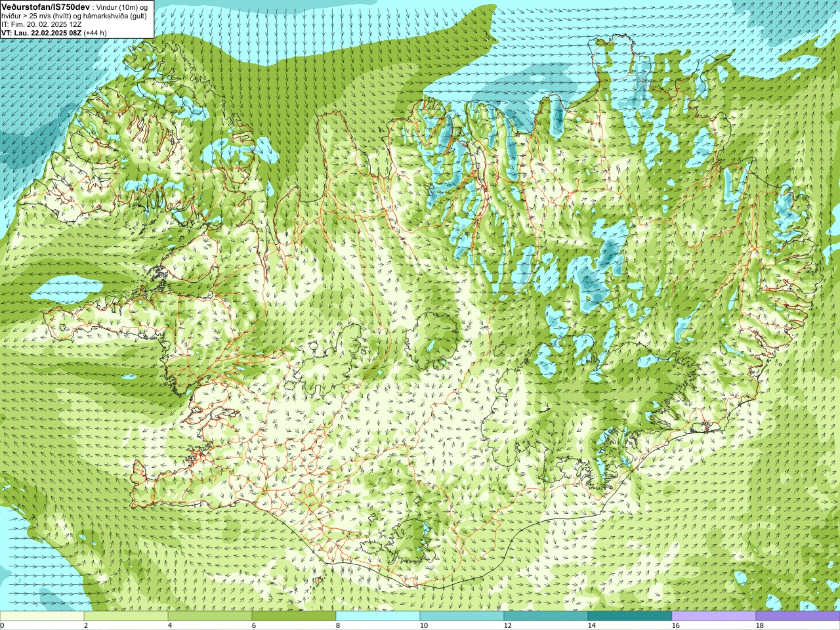Click the purple above-18 m/s legend swatch
Screen dimensions: 840x630
[x=798, y=617]
